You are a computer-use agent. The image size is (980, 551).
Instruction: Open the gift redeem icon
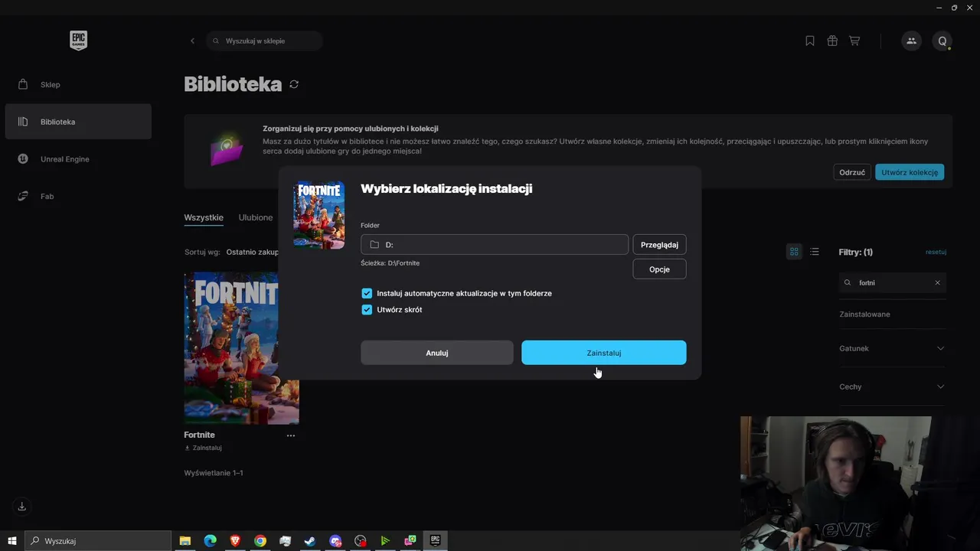pyautogui.click(x=832, y=41)
